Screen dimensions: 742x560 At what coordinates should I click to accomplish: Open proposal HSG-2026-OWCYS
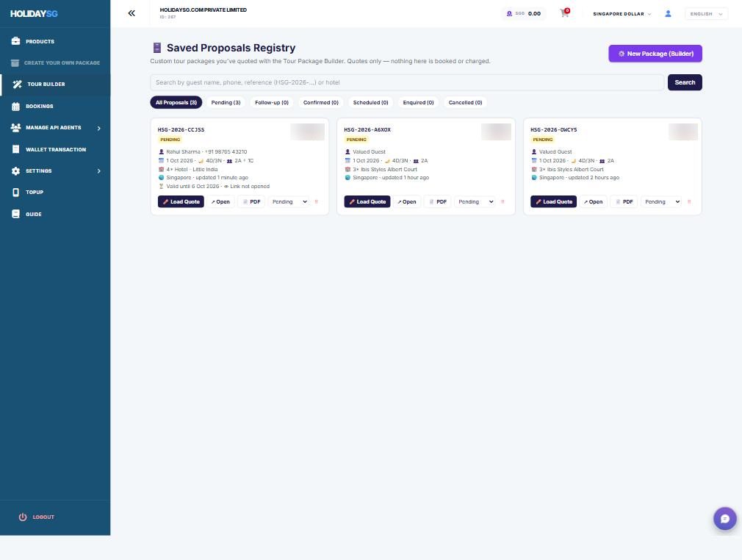click(593, 201)
